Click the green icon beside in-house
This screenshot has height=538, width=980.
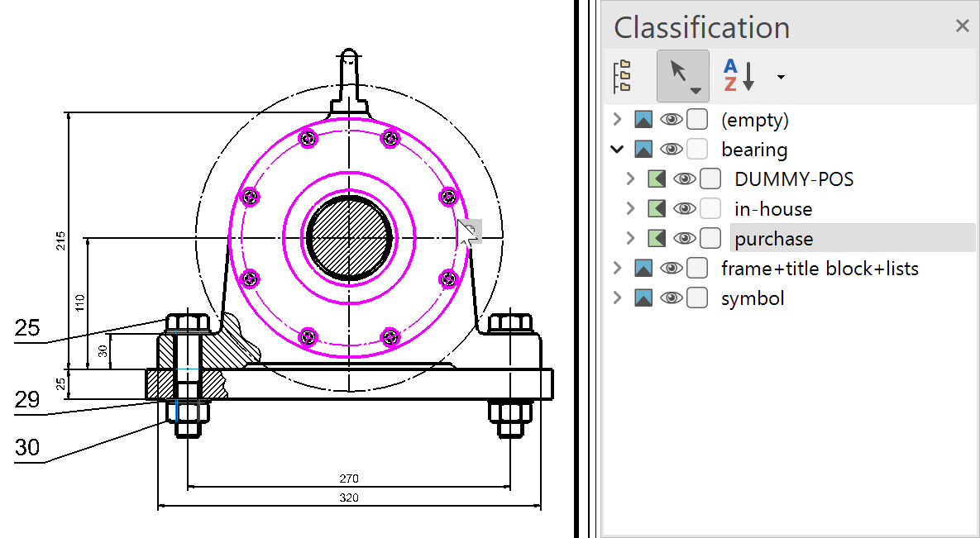pyautogui.click(x=656, y=209)
